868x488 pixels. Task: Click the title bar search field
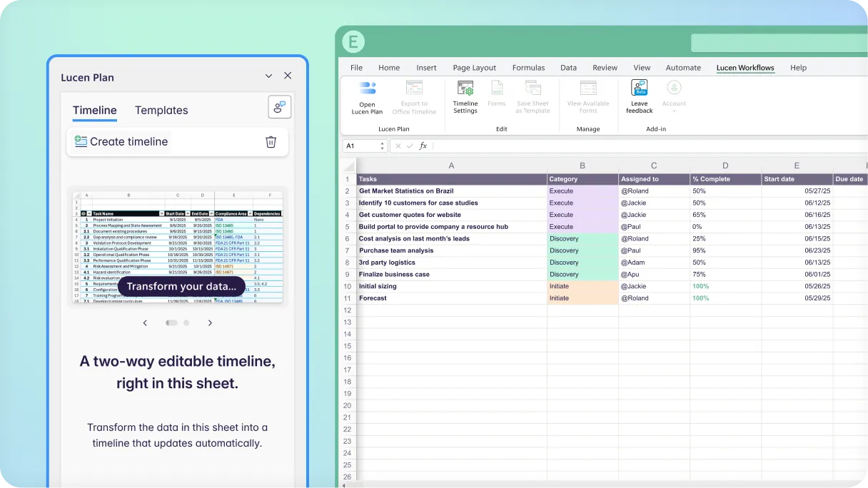(x=779, y=43)
